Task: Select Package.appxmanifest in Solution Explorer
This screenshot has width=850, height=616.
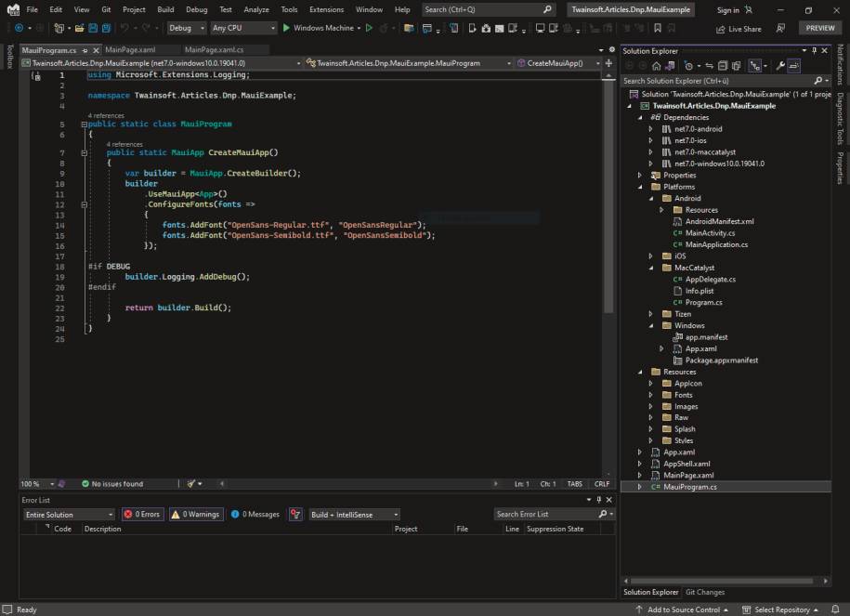Action: point(721,360)
